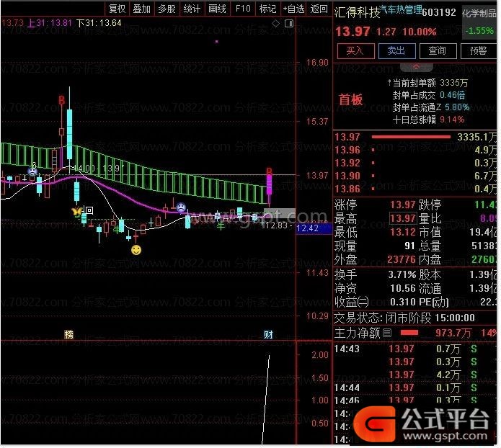501x448 pixels.
Task: Click the sad face marker on the purple line
Action: [x=181, y=207]
